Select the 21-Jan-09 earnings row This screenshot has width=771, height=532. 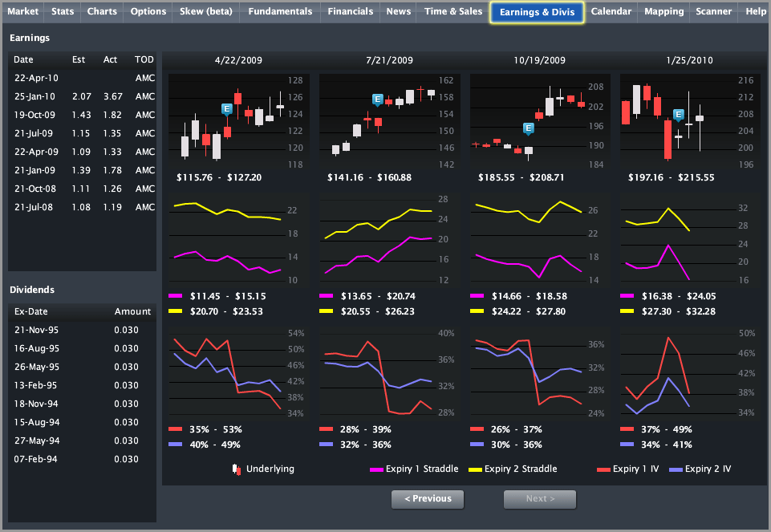pos(82,170)
